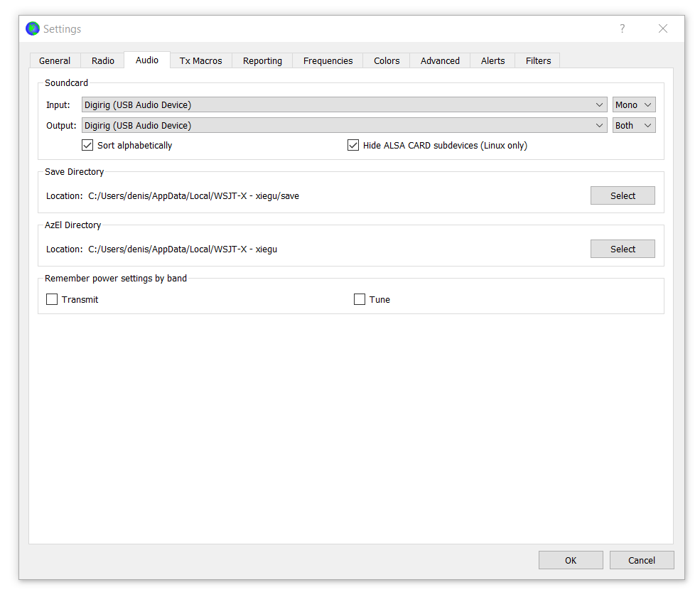The height and width of the screenshot is (597, 700).
Task: Expand the soundcard Input device dropdown
Action: [344, 105]
